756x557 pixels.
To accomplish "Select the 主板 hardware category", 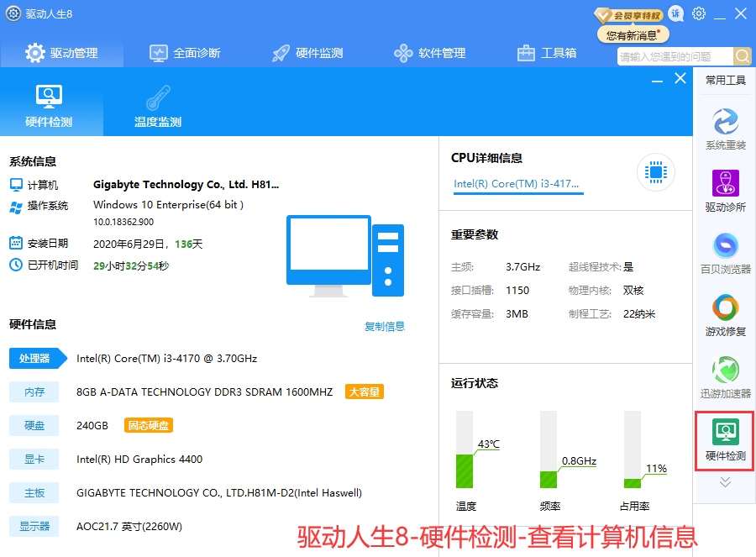I will [34, 493].
